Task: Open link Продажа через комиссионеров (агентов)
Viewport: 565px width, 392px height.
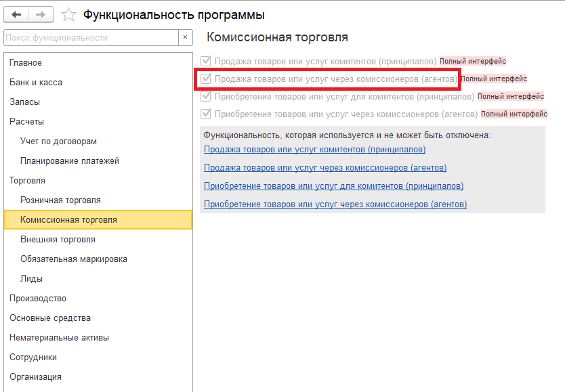Action: 325,167
